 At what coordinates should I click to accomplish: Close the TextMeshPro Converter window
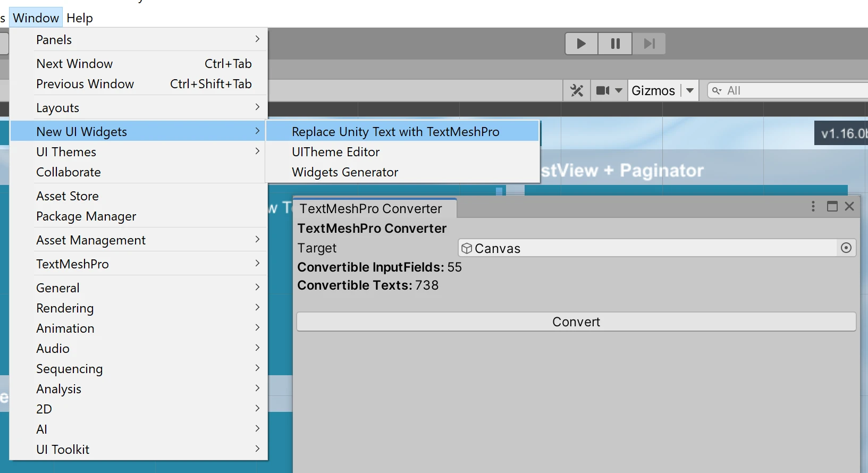point(849,206)
